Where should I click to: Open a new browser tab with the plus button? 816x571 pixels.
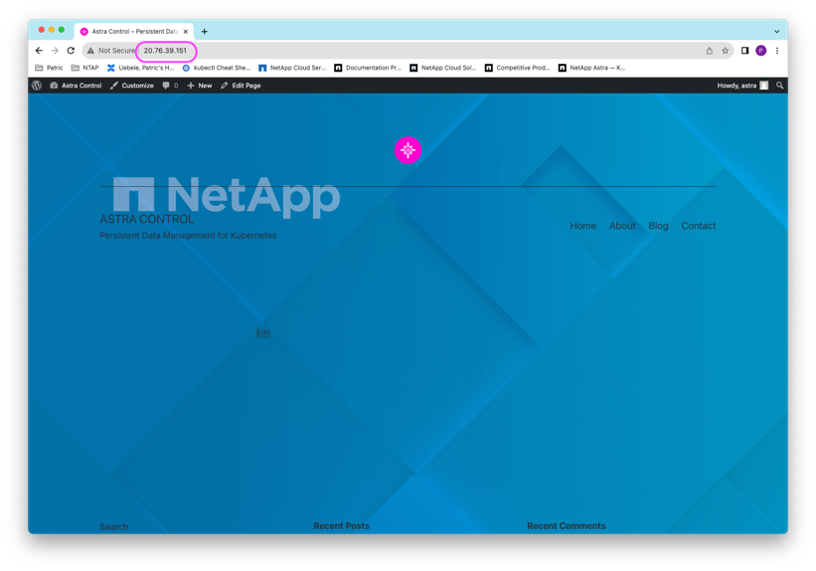point(205,32)
